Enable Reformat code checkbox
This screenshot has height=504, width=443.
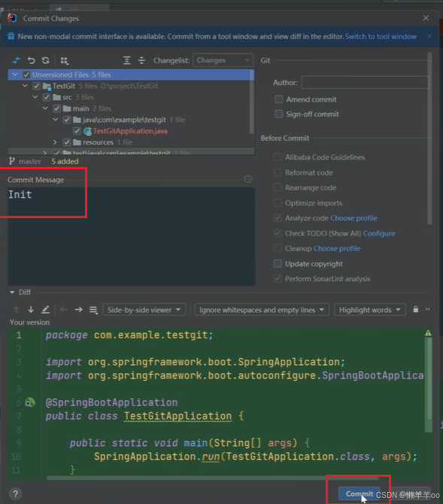coord(278,172)
